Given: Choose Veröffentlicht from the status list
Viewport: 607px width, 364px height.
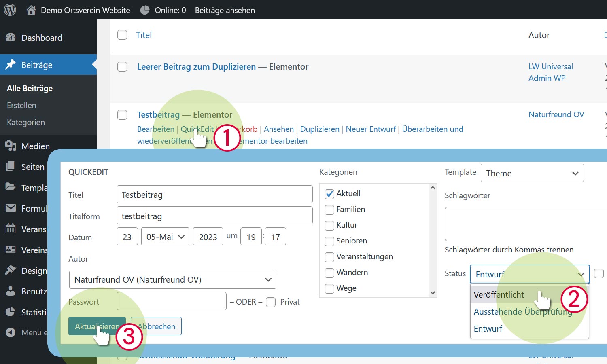Looking at the screenshot, I should [530, 294].
